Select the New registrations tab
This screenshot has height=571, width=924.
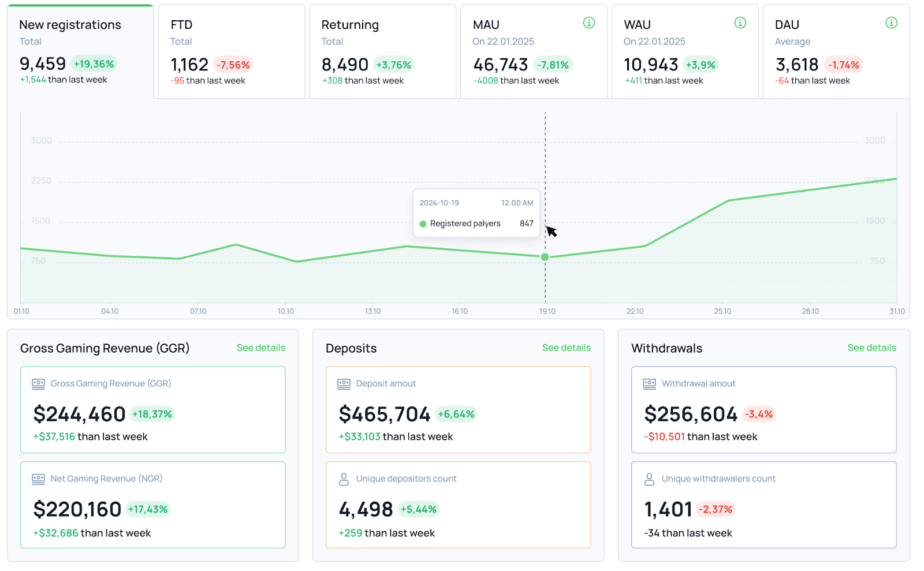(x=80, y=51)
